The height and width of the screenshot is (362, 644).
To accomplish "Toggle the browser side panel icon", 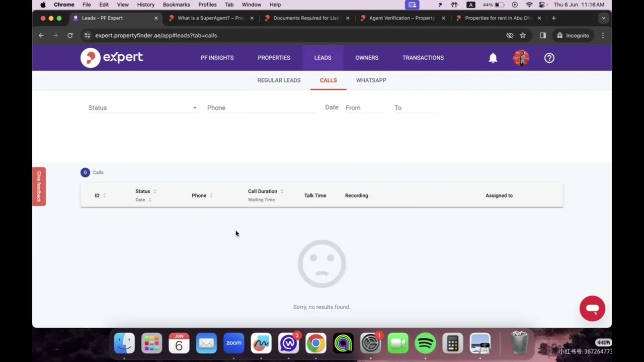I will (543, 35).
